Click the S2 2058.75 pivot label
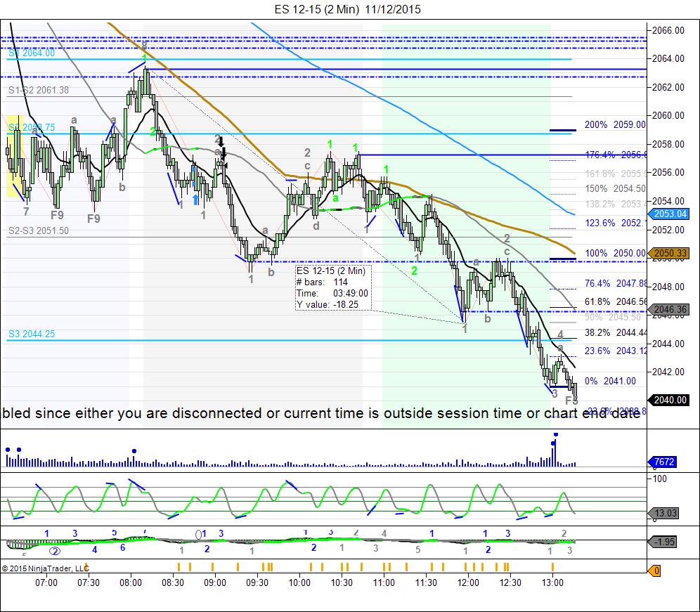The image size is (700, 612). coord(32,127)
